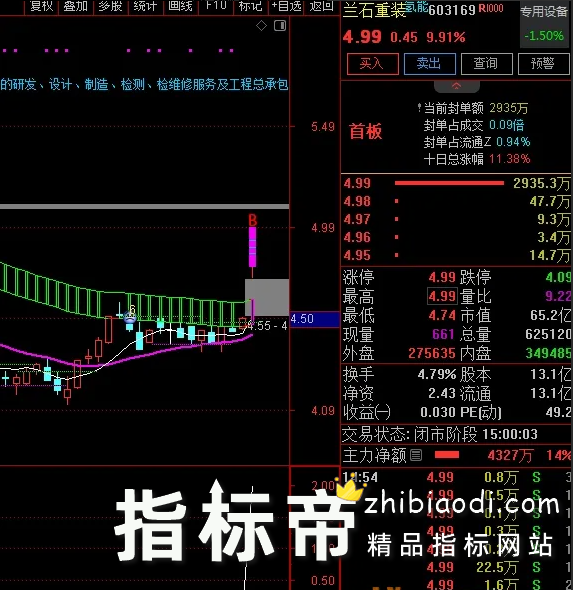Click the 换手 4.79% value
Viewport: 573px width, 590px height.
(x=437, y=374)
